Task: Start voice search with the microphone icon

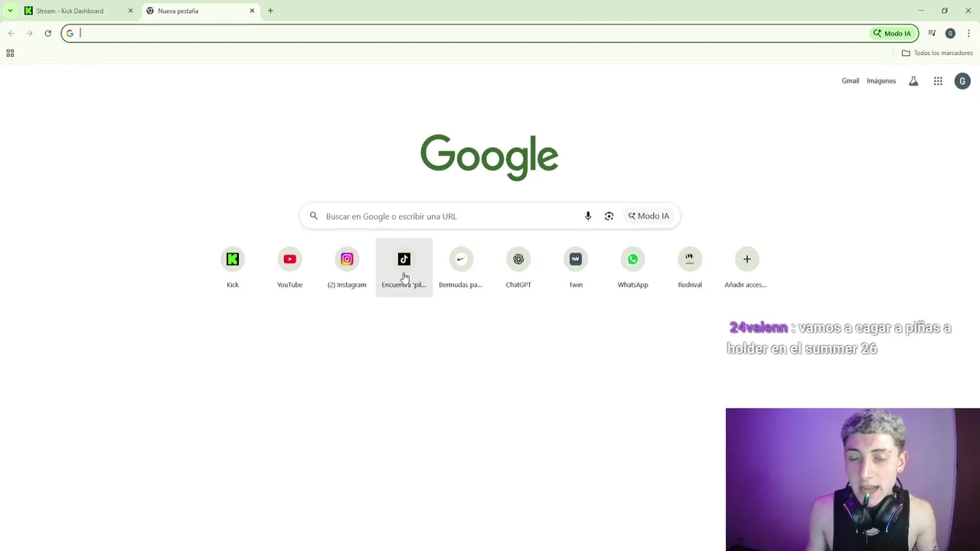Action: click(588, 216)
